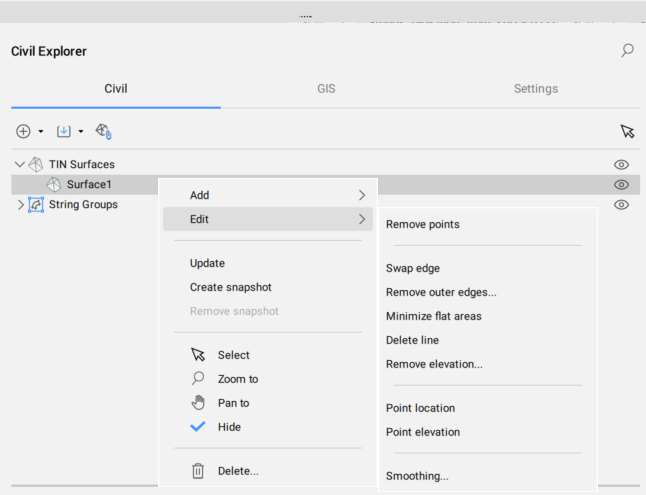Click the add (plus circle) toolbar icon

tap(23, 131)
